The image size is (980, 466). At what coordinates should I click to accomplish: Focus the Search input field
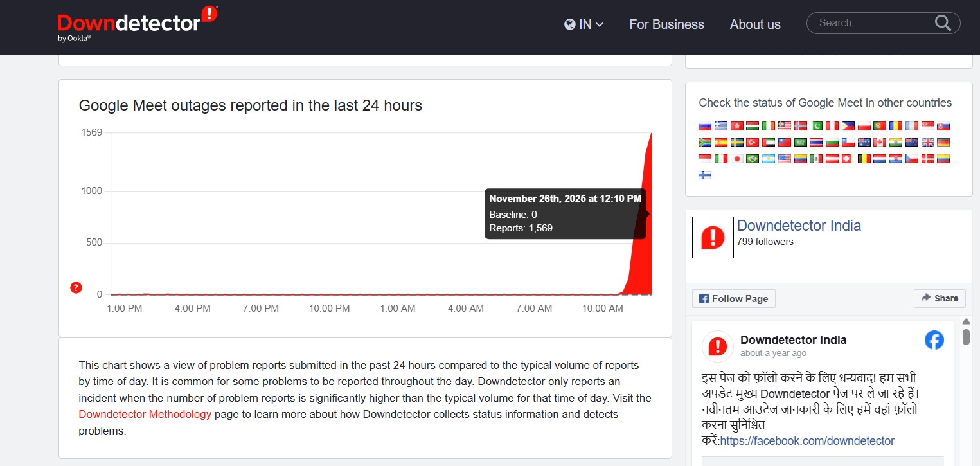point(871,23)
